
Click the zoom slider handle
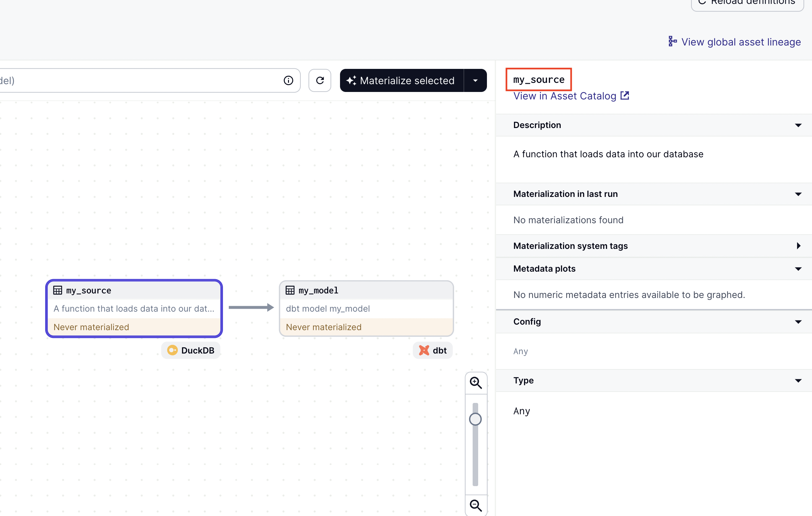click(475, 419)
